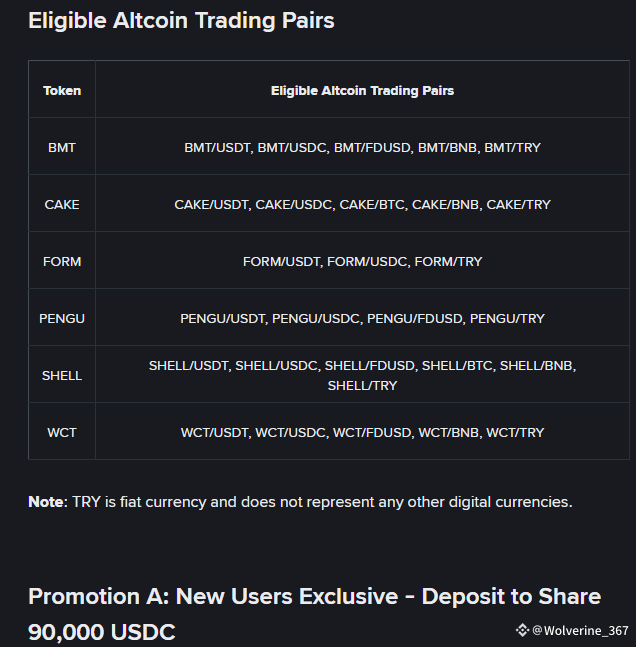This screenshot has width=636, height=647.
Task: Click the BMT trading pairs list
Action: tap(362, 147)
